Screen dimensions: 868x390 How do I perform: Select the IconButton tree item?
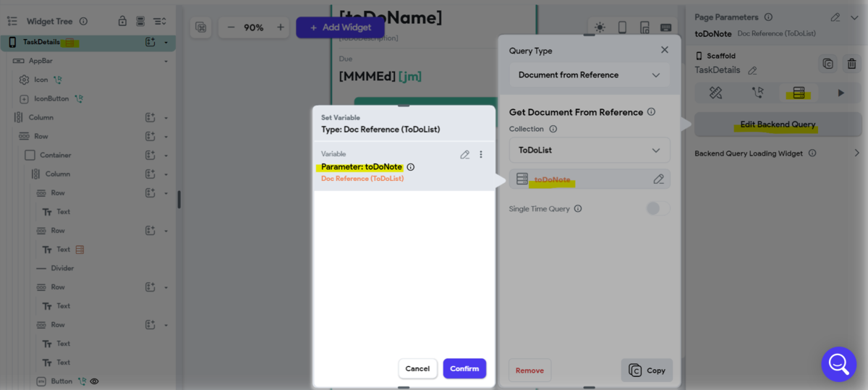[x=51, y=98]
